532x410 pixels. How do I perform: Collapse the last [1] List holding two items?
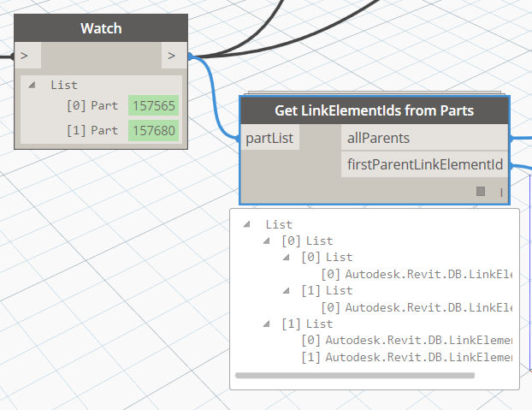(267, 324)
